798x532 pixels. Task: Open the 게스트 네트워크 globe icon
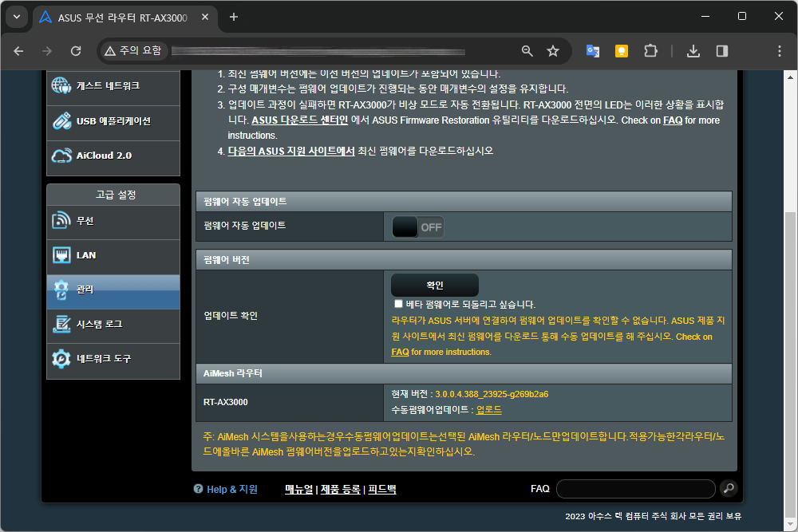[61, 85]
